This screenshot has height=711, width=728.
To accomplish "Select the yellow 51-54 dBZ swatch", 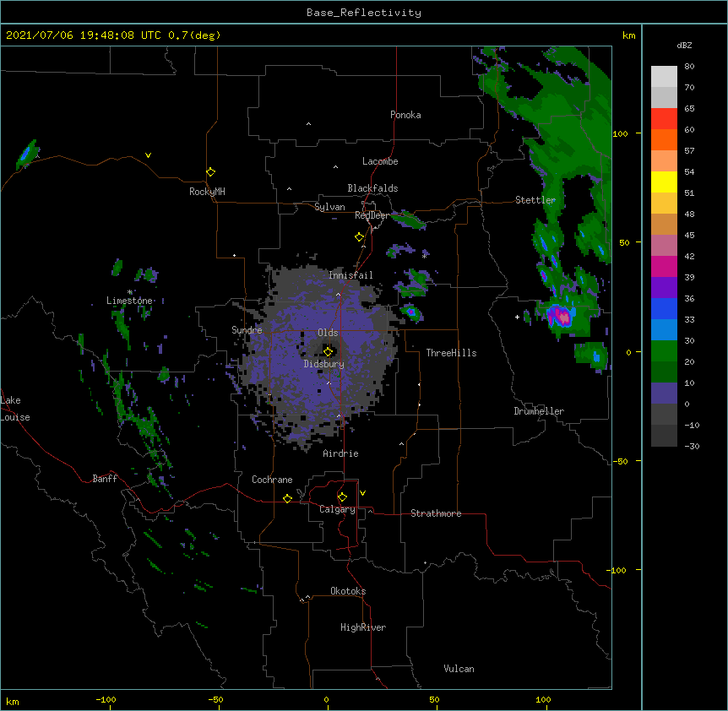I will (664, 182).
